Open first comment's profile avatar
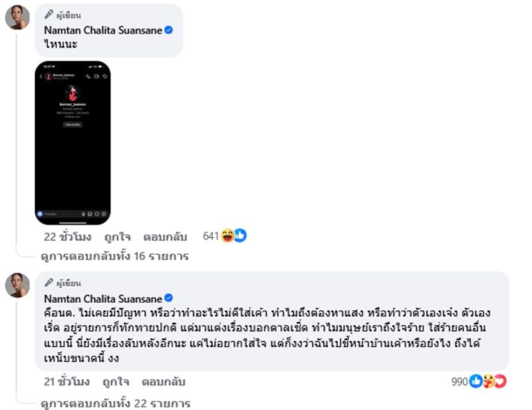This screenshot has height=410, width=532. click(x=17, y=17)
